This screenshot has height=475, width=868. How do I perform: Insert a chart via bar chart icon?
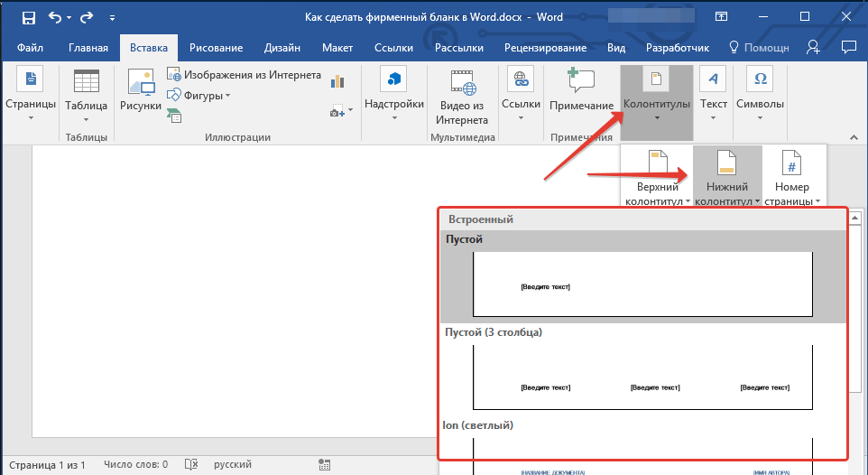pyautogui.click(x=337, y=81)
